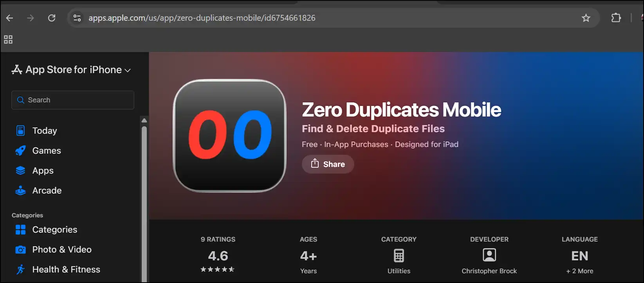Click the Categories grid icon
644x283 pixels.
(x=20, y=229)
